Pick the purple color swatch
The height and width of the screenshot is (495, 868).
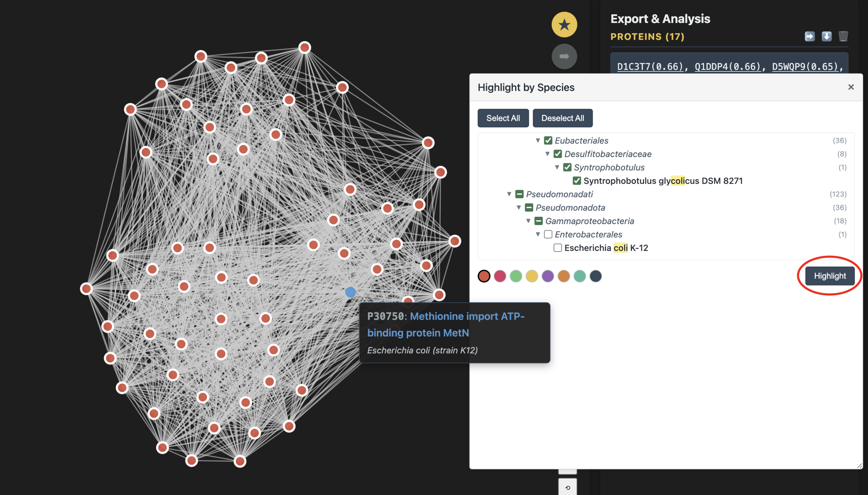pos(548,276)
